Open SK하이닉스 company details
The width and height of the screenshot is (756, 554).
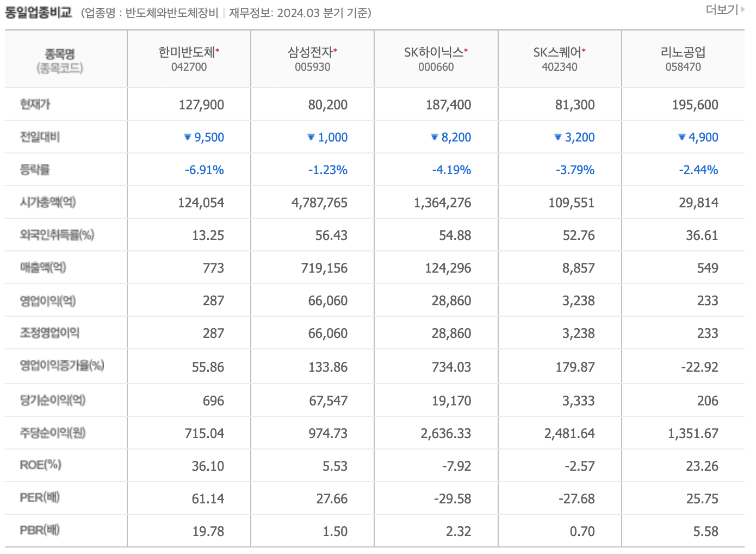(x=435, y=52)
